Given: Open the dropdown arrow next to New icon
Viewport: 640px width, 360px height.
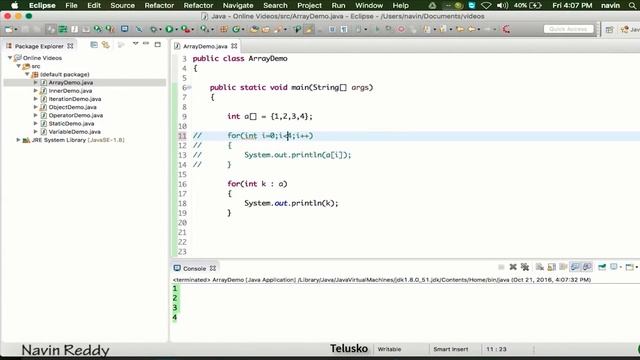Looking at the screenshot, I should (x=16, y=29).
